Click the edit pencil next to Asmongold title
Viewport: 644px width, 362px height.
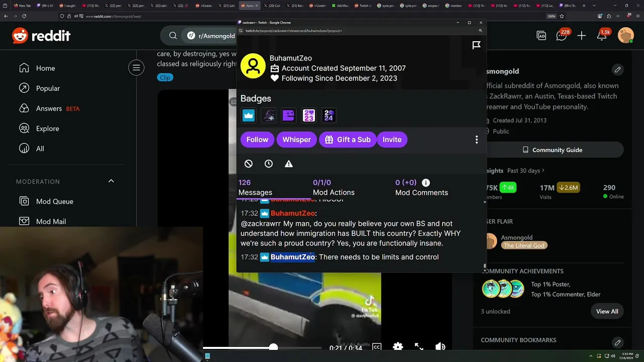coord(618,69)
